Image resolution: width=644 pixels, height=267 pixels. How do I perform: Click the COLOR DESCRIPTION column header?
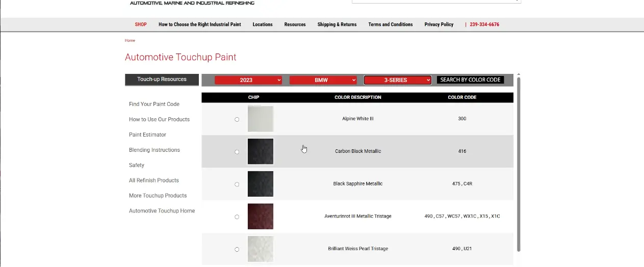pyautogui.click(x=358, y=97)
